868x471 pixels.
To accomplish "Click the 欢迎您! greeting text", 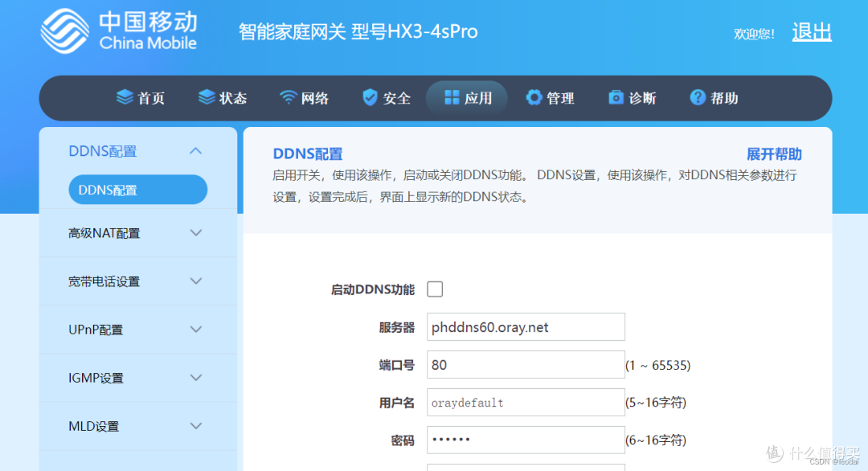I will (754, 34).
